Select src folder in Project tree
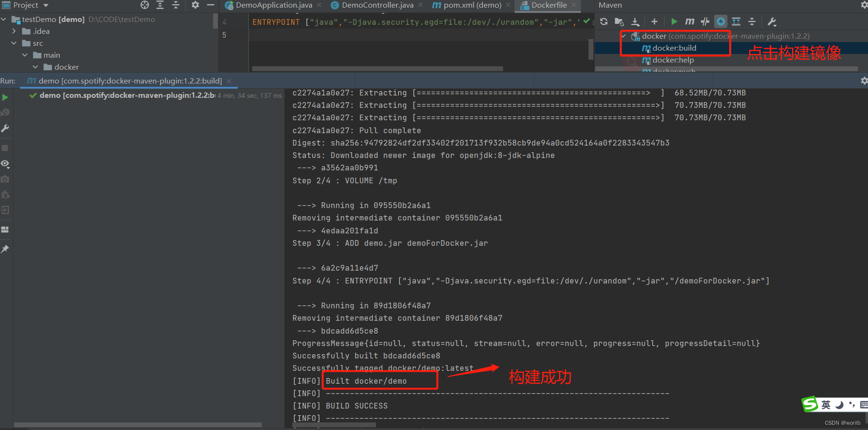Viewport: 868px width, 430px height. tap(33, 43)
